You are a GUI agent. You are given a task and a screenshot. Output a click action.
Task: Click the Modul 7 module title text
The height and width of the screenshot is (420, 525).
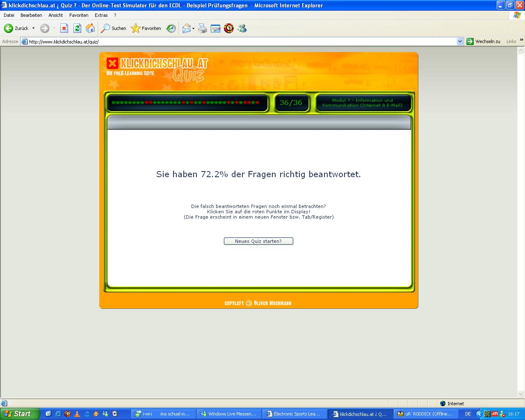363,103
